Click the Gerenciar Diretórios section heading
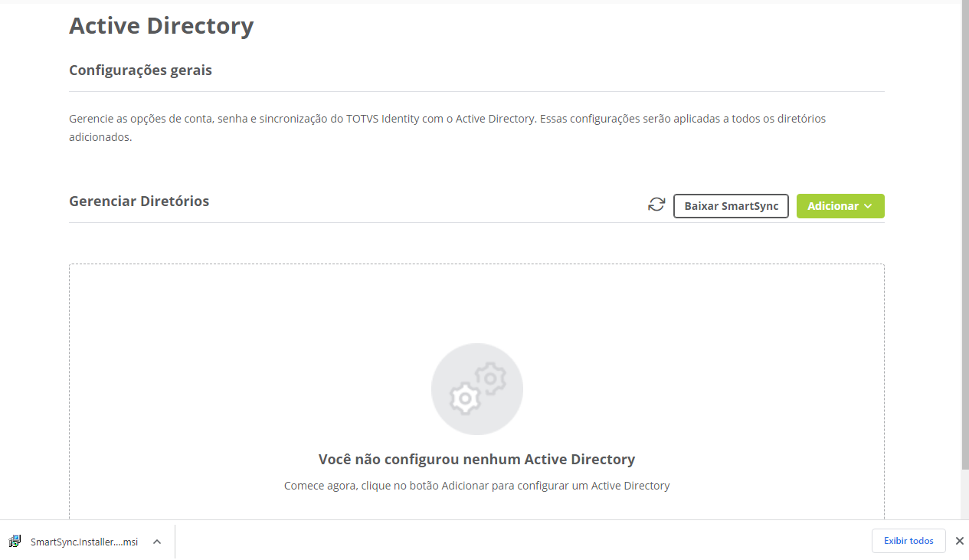The image size is (969, 560). pos(139,201)
